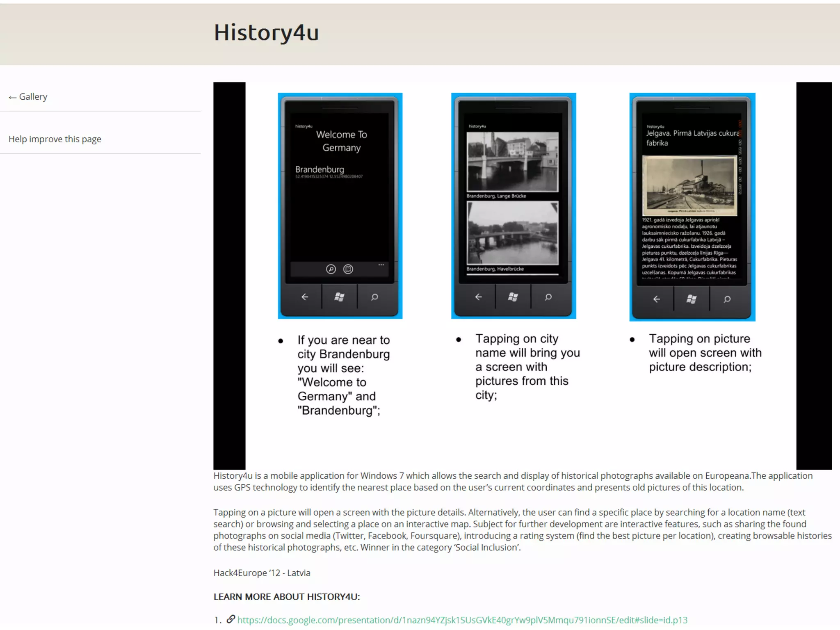Viewport: 840px width, 630px height.
Task: Go back to the Gallery
Action: 28,97
